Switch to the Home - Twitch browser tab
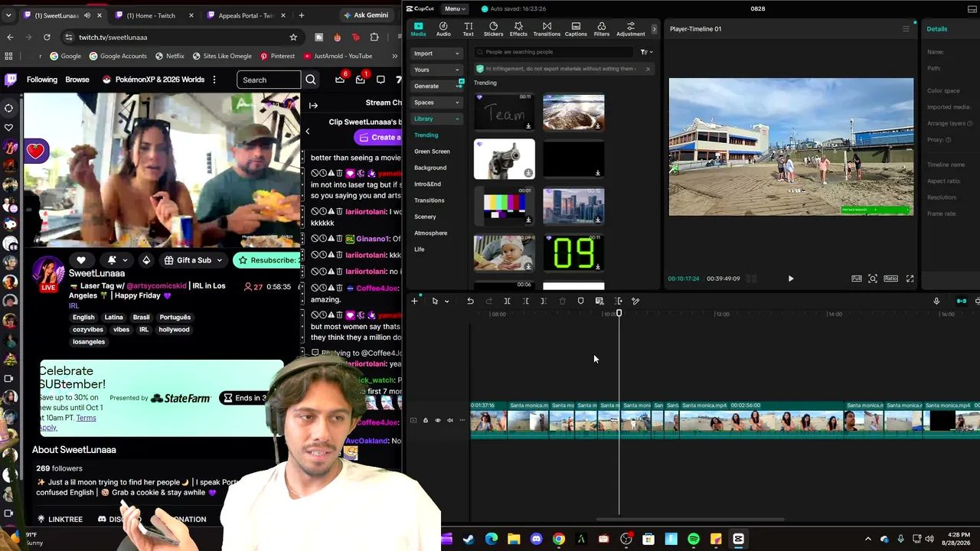 click(x=152, y=15)
